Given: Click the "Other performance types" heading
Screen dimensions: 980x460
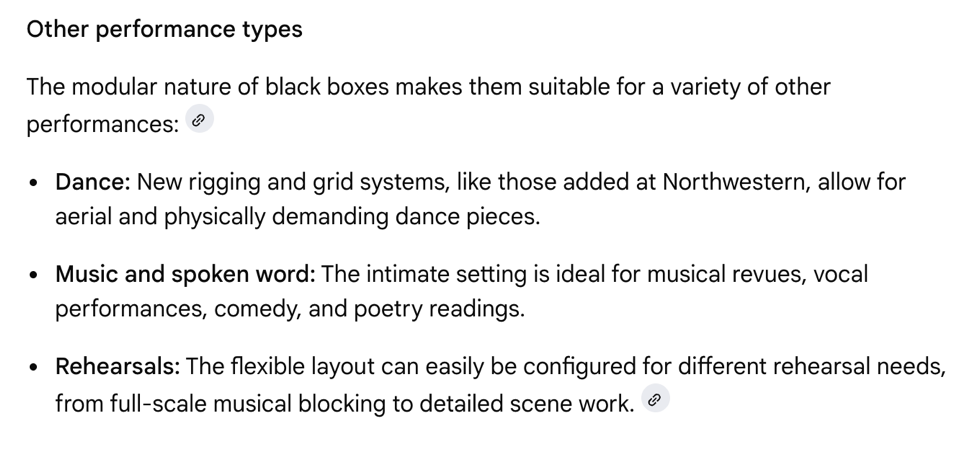Looking at the screenshot, I should click(164, 29).
